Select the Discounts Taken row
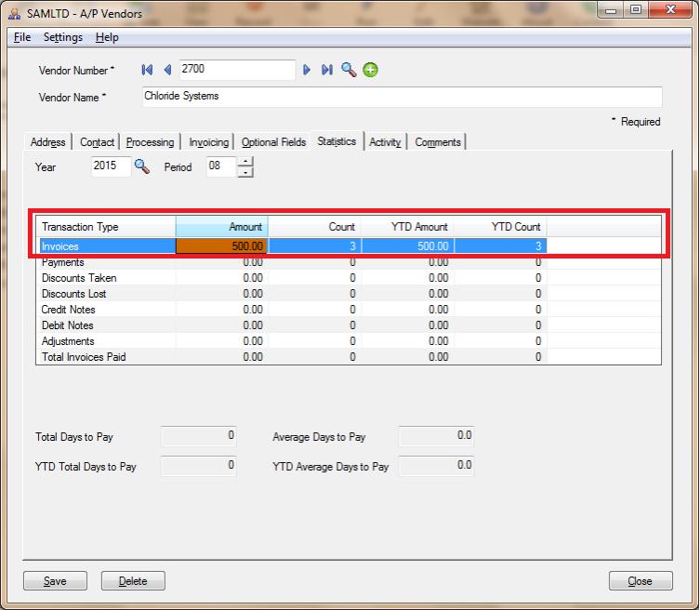700x610 pixels. click(x=293, y=278)
